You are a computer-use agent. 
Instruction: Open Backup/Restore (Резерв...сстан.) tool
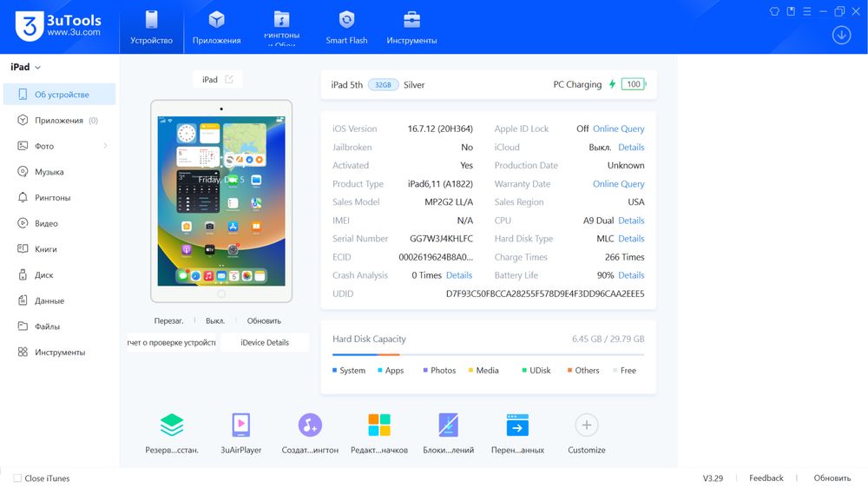[x=172, y=433]
